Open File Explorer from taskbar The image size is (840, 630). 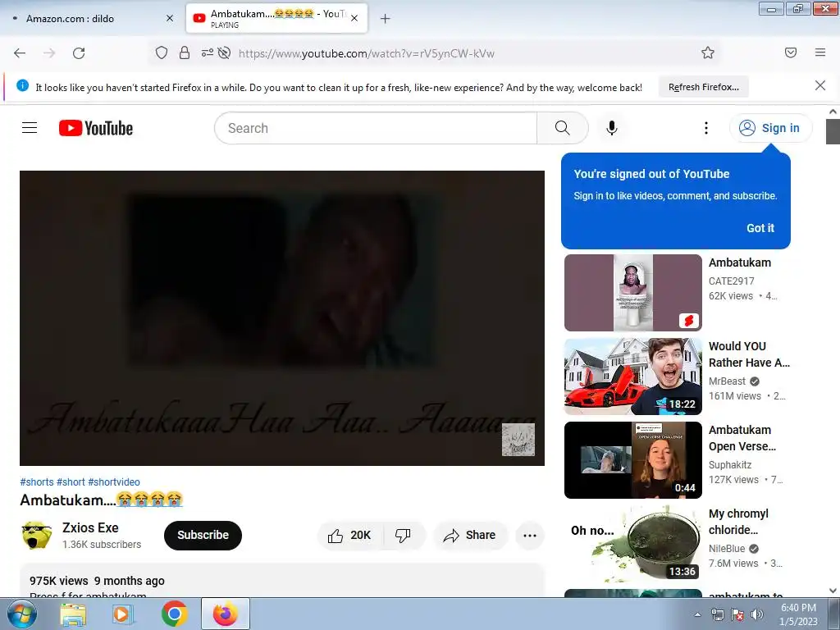click(73, 614)
